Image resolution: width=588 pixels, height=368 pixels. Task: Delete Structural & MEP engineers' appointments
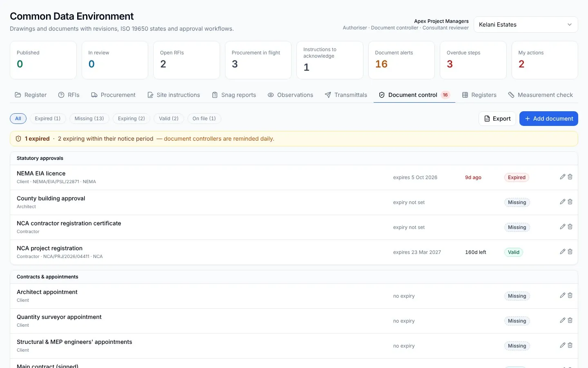coord(570,345)
